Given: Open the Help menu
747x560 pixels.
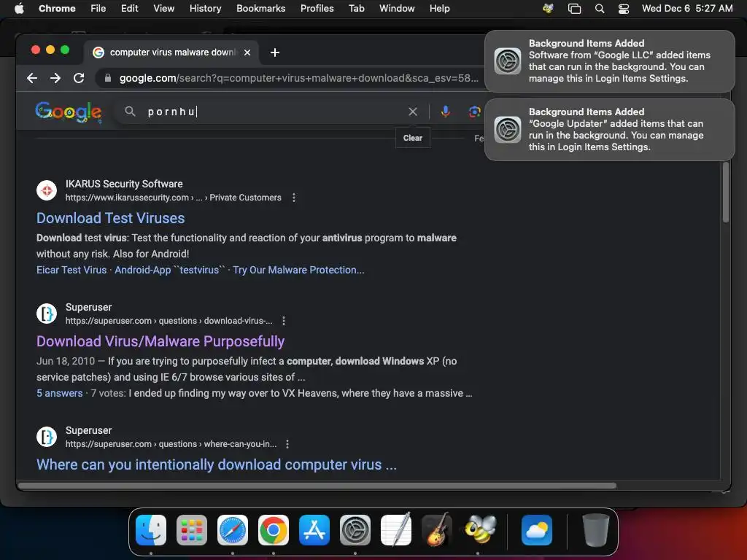Looking at the screenshot, I should pos(439,8).
